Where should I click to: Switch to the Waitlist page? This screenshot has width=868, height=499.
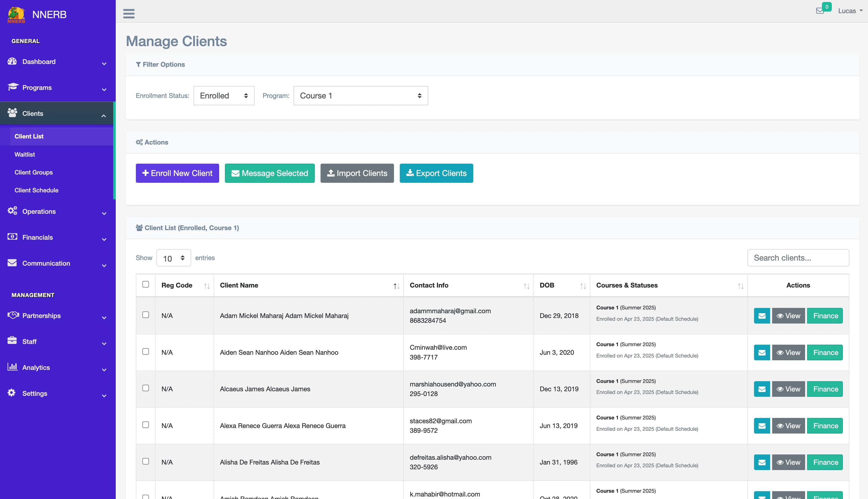pyautogui.click(x=25, y=154)
